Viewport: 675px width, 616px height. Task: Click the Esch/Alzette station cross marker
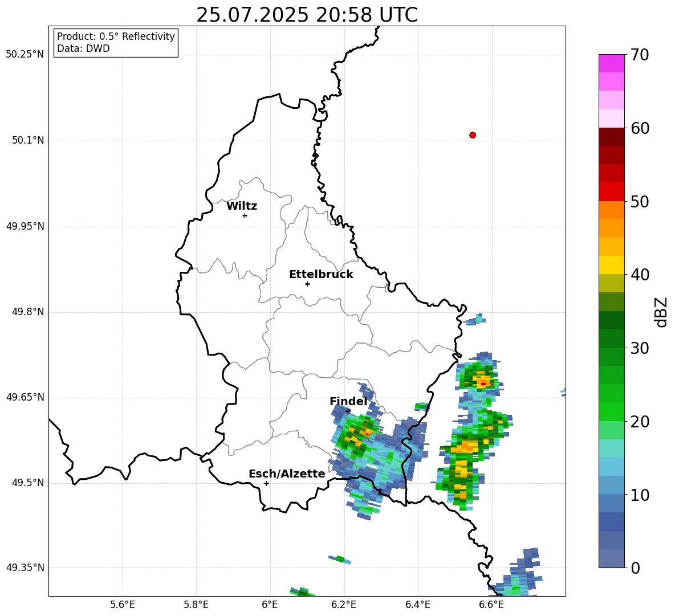266,483
